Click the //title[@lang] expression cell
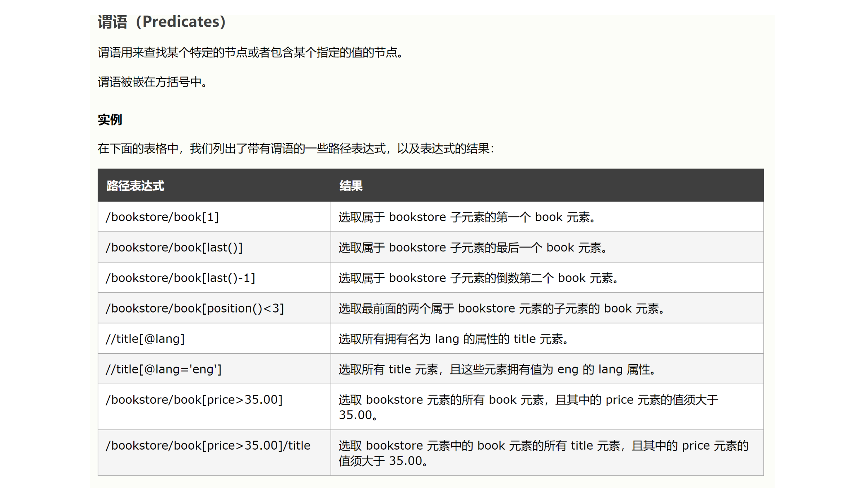 pyautogui.click(x=145, y=339)
